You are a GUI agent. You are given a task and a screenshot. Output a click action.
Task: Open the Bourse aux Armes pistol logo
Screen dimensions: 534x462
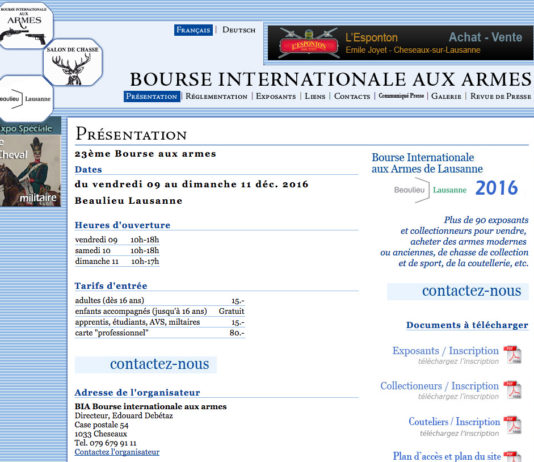point(26,26)
